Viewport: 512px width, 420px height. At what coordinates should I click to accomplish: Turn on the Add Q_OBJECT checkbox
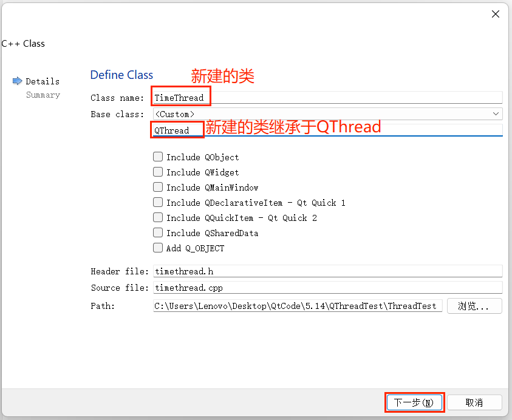(x=158, y=248)
